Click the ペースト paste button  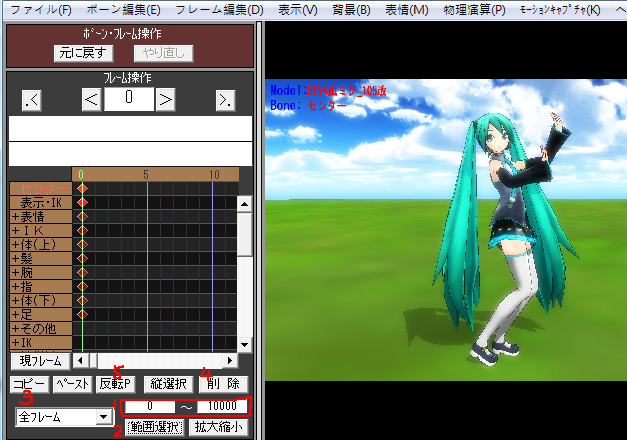73,384
